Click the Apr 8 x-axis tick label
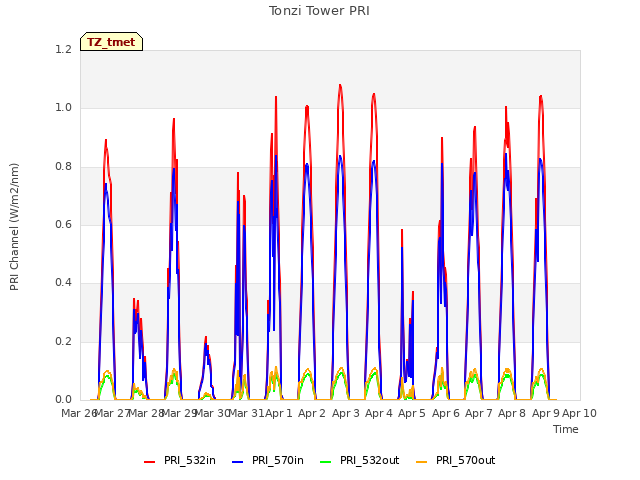The height and width of the screenshot is (480, 640). [x=512, y=413]
